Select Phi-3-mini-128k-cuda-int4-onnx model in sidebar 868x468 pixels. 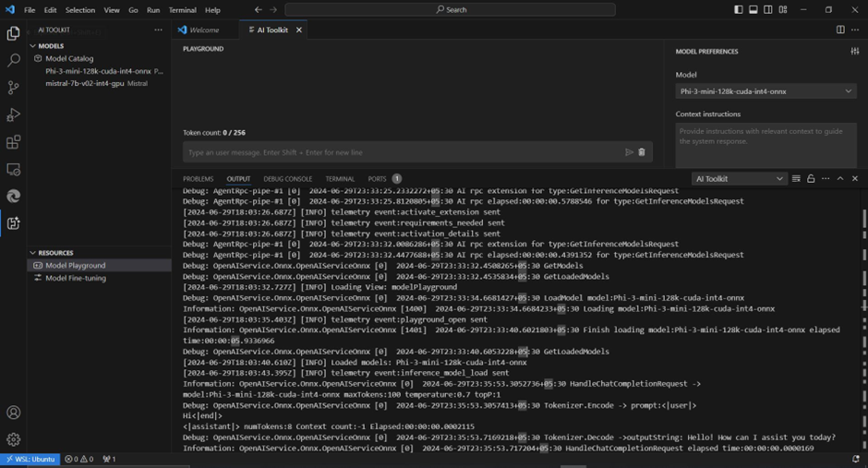coord(99,71)
